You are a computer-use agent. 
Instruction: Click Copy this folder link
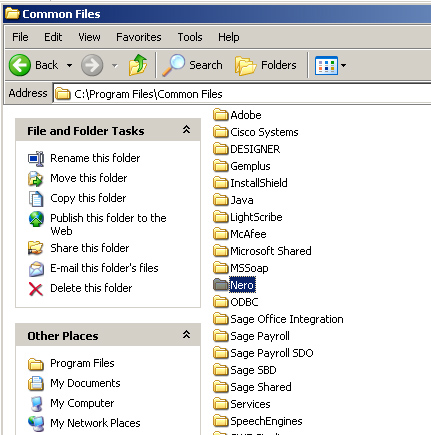click(x=88, y=198)
